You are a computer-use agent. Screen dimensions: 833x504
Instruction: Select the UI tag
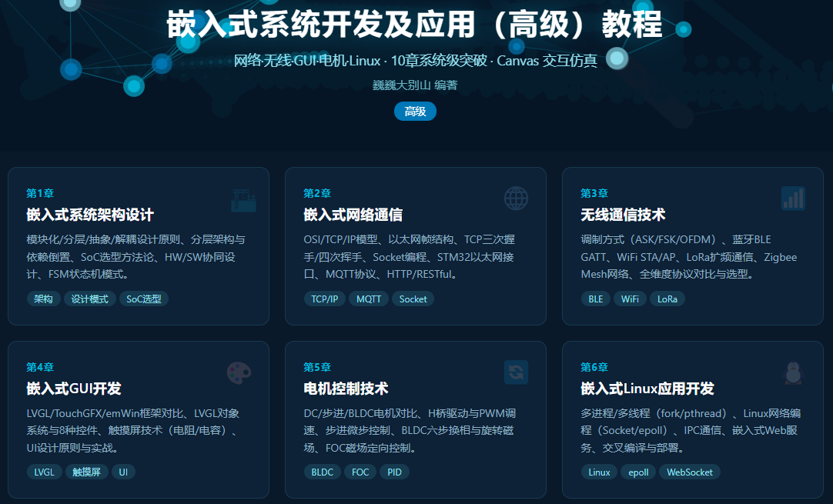123,472
